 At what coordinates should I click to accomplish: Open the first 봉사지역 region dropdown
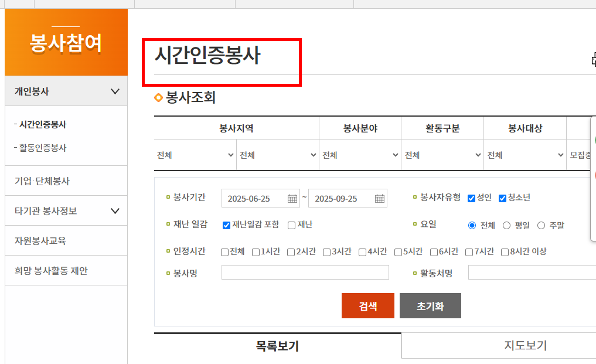[x=195, y=154]
